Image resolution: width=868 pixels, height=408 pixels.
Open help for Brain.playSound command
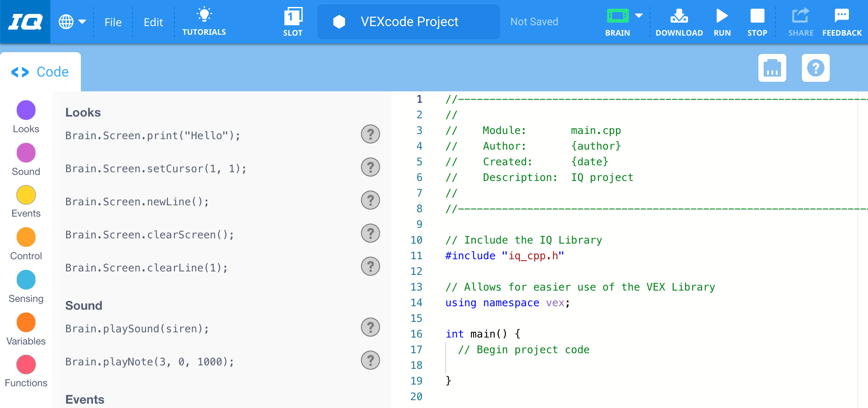(x=370, y=327)
